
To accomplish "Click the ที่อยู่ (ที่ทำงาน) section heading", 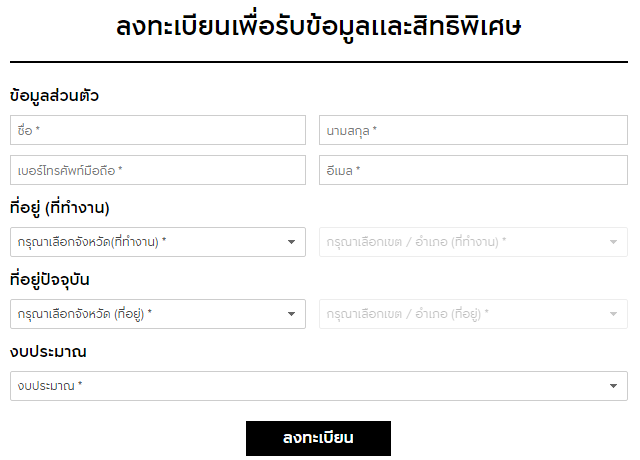I will pos(59,208).
